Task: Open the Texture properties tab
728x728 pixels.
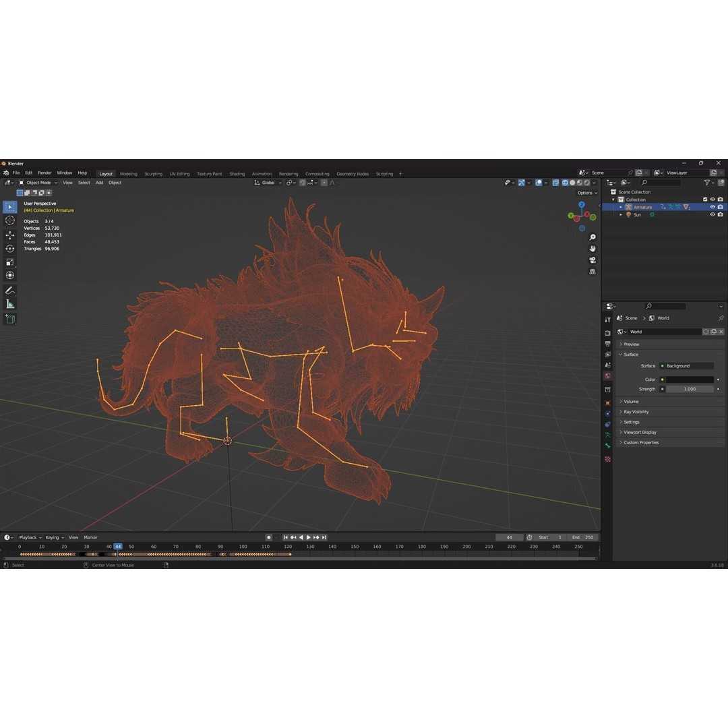Action: (607, 459)
